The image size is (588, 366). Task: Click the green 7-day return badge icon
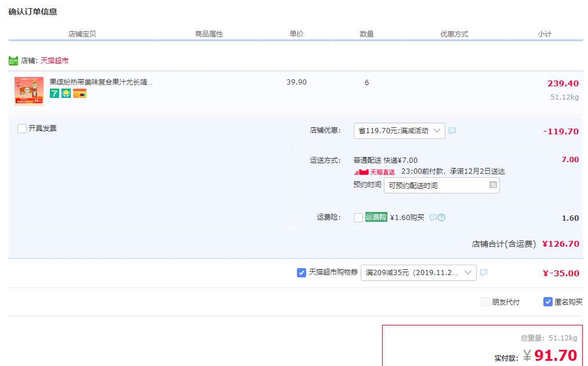[55, 93]
